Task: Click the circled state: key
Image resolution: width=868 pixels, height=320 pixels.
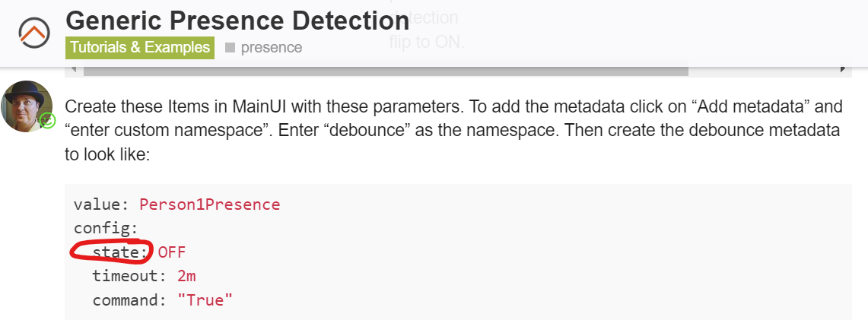Action: pos(121,252)
